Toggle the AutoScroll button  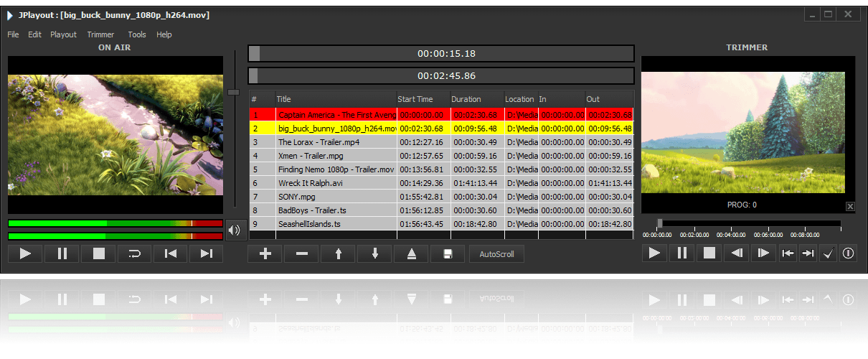[497, 254]
